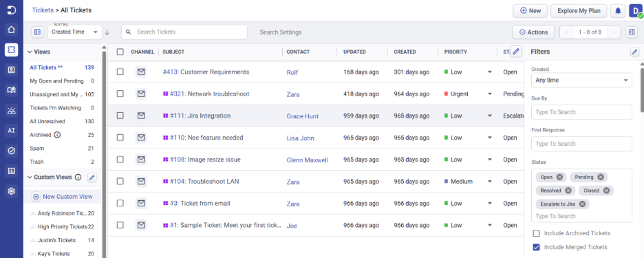
Task: Open the Home icon in the sidebar
Action: (12, 30)
